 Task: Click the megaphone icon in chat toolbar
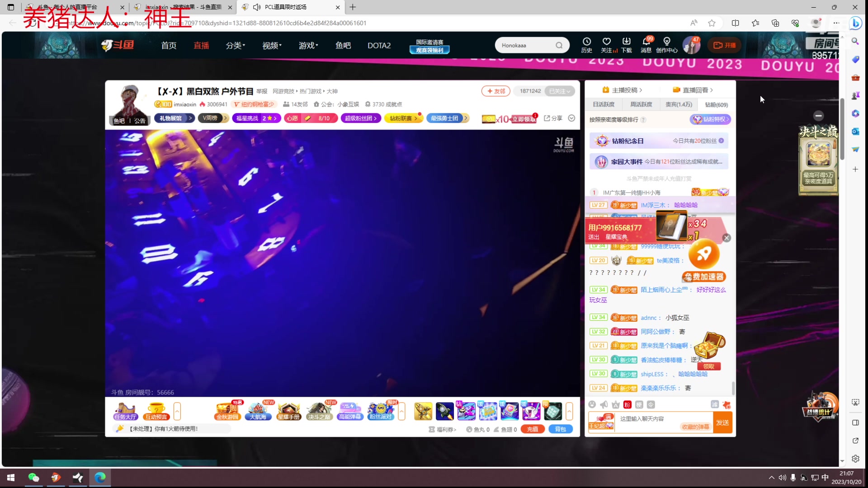pyautogui.click(x=604, y=404)
